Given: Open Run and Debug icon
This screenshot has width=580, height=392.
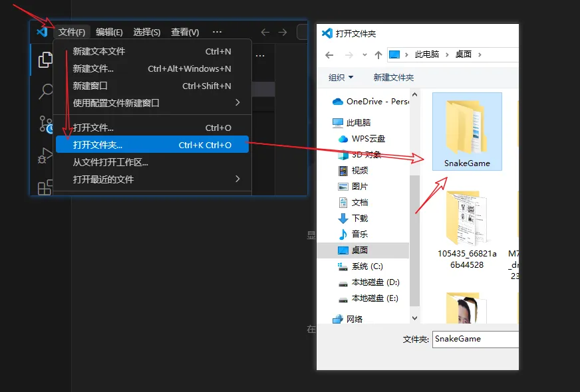Looking at the screenshot, I should pos(45,155).
